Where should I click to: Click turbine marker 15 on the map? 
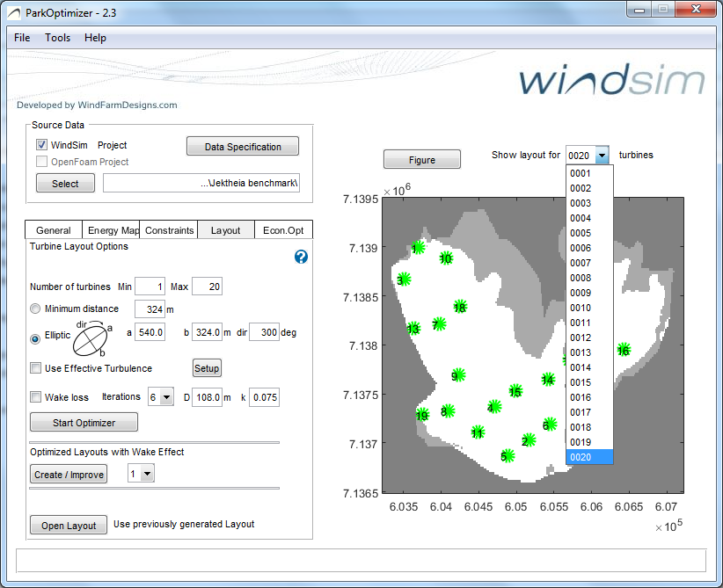pos(515,391)
